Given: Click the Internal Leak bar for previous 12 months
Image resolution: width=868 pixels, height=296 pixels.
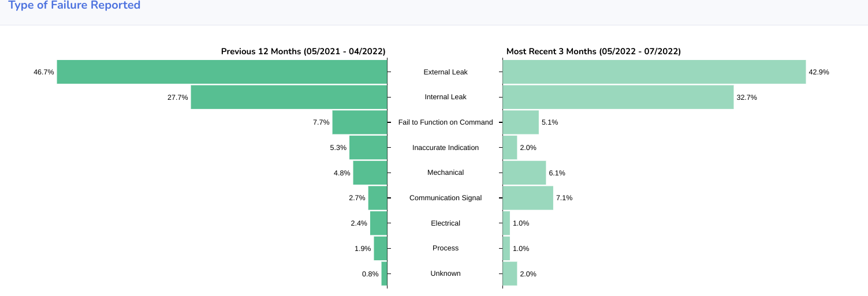Looking at the screenshot, I should coord(289,97).
